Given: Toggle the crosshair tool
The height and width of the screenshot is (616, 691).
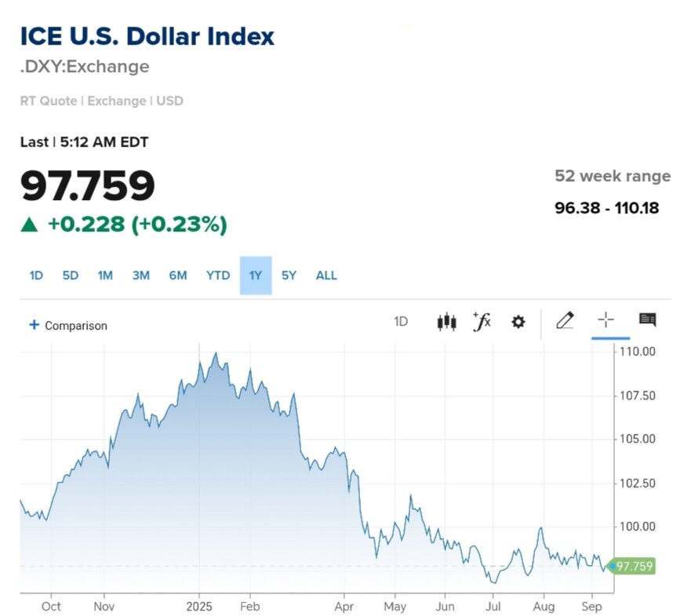Looking at the screenshot, I should tap(606, 320).
